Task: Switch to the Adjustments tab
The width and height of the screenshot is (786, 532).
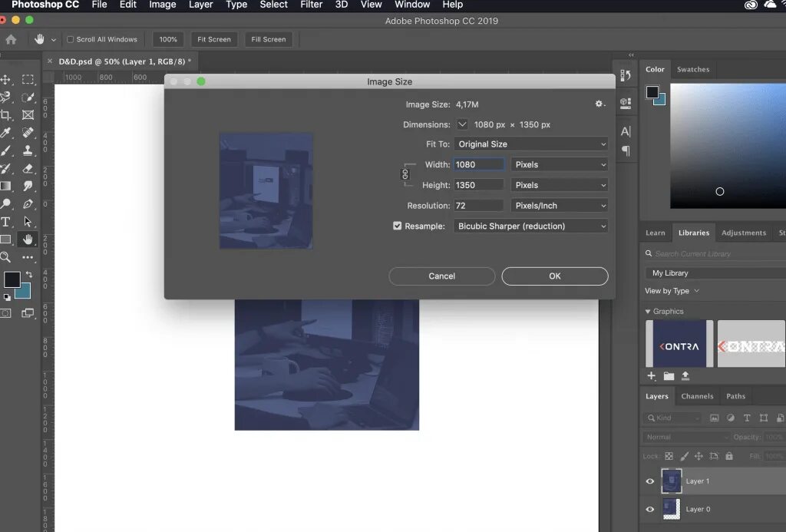Action: pos(743,233)
